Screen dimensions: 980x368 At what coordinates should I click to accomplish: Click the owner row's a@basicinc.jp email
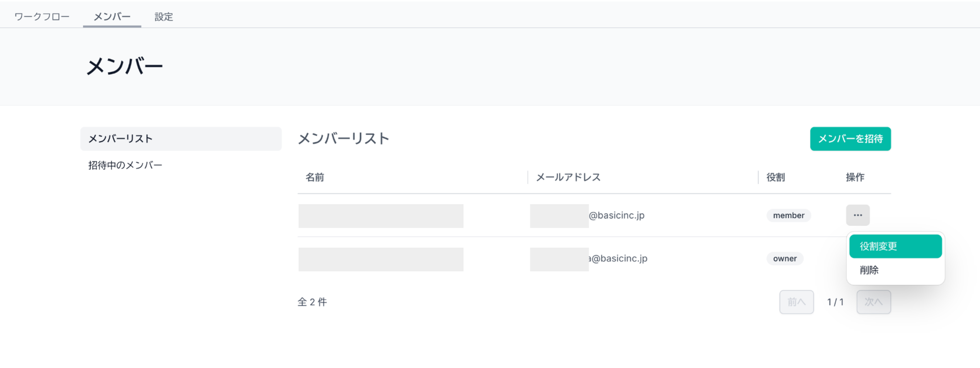pos(618,259)
